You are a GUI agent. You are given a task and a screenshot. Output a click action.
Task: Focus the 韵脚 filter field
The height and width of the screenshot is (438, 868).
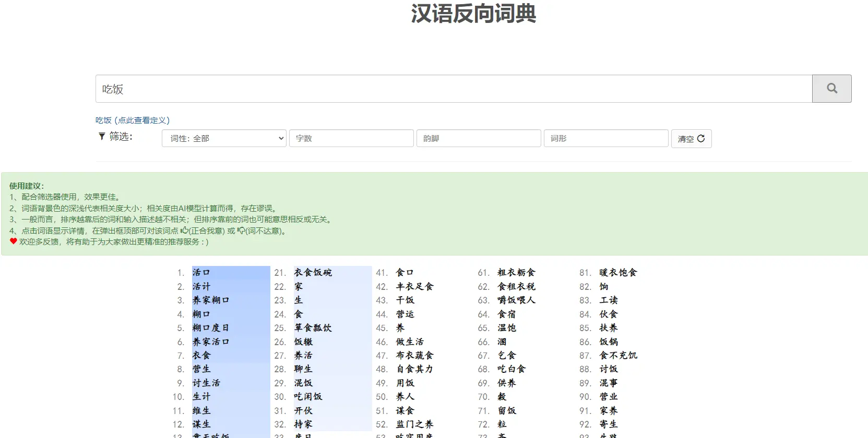[479, 138]
